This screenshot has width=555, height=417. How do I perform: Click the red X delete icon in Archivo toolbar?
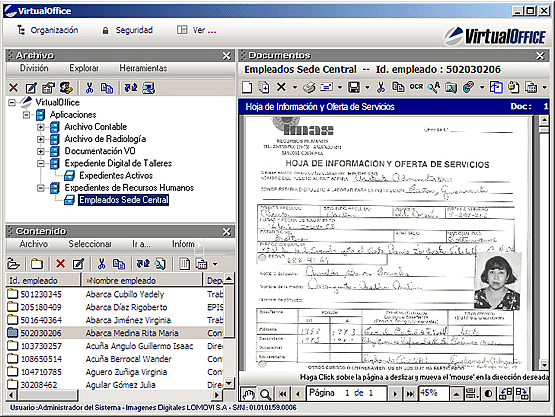tap(13, 87)
